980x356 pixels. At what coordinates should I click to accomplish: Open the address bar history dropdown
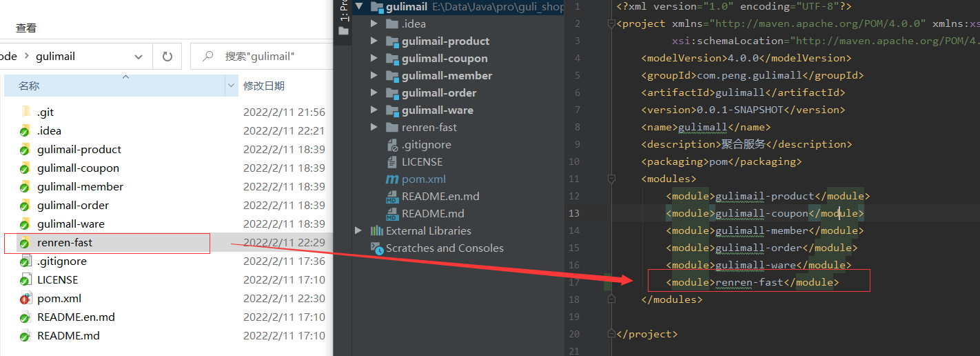tap(139, 57)
